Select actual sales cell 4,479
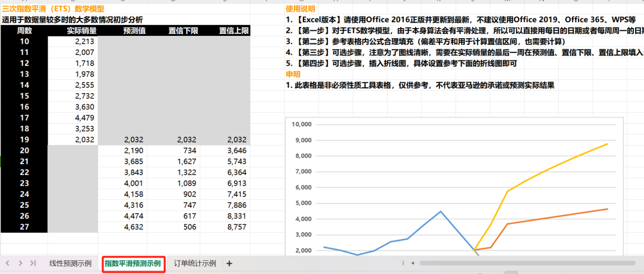 pyautogui.click(x=73, y=118)
